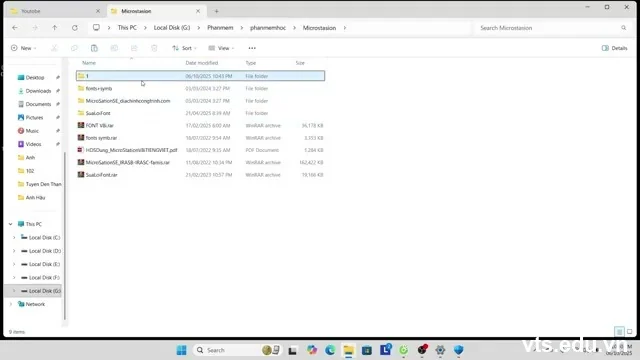Image resolution: width=640 pixels, height=360 pixels.
Task: Click the Paste icon in the toolbar
Action: click(94, 48)
